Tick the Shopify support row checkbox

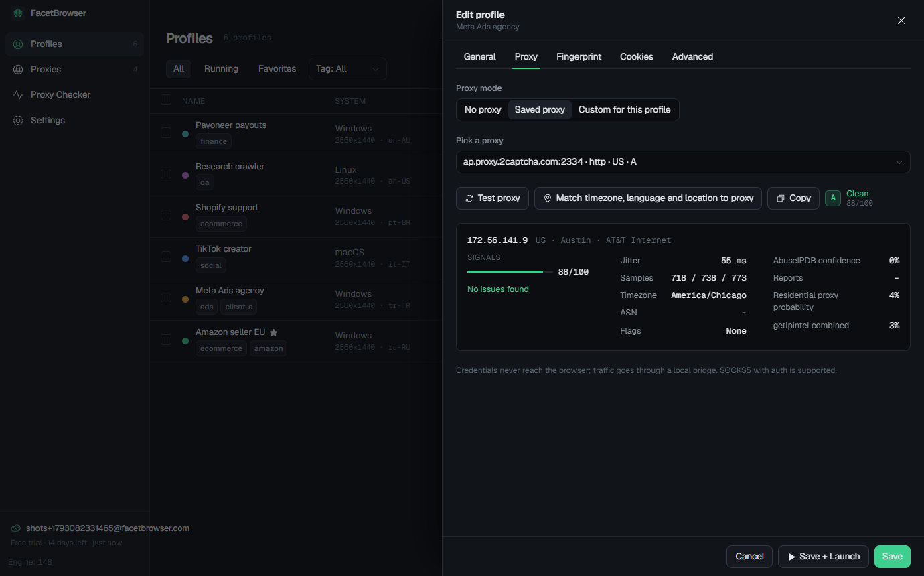click(166, 215)
